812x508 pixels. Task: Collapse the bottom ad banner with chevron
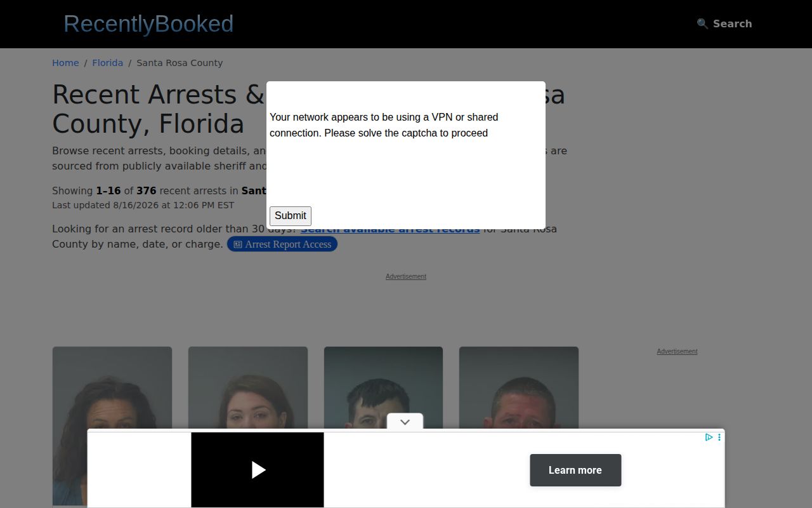[x=405, y=422]
